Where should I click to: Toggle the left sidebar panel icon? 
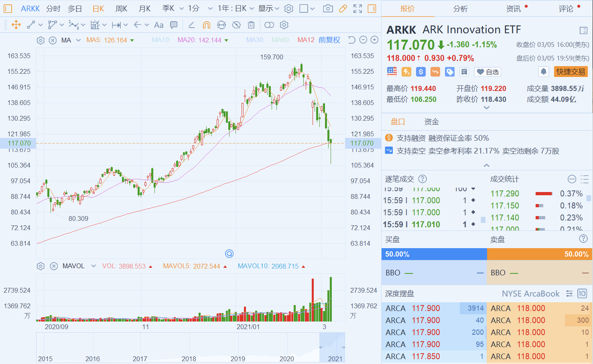pos(8,8)
